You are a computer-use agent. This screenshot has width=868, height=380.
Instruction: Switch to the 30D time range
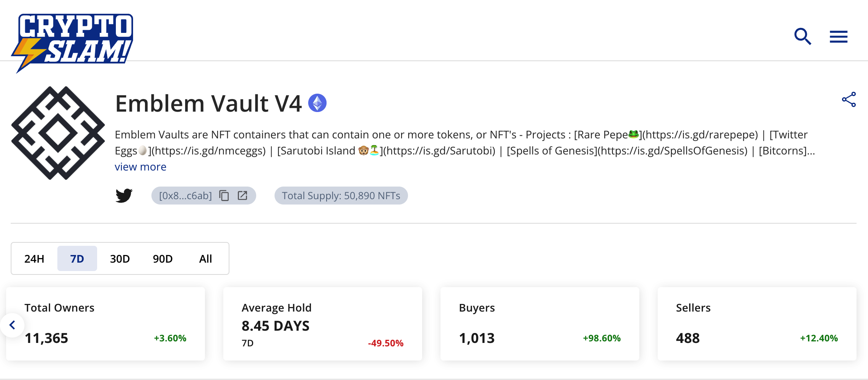pos(120,259)
